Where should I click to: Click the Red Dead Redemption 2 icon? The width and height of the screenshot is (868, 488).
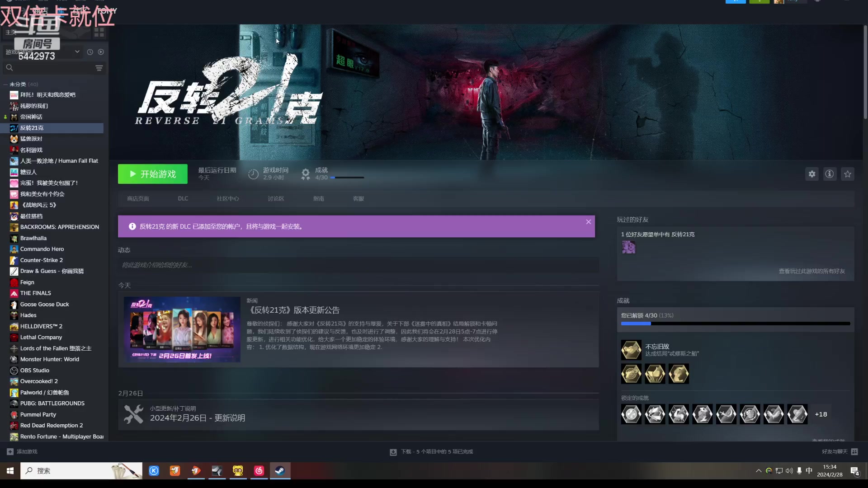[x=14, y=426]
